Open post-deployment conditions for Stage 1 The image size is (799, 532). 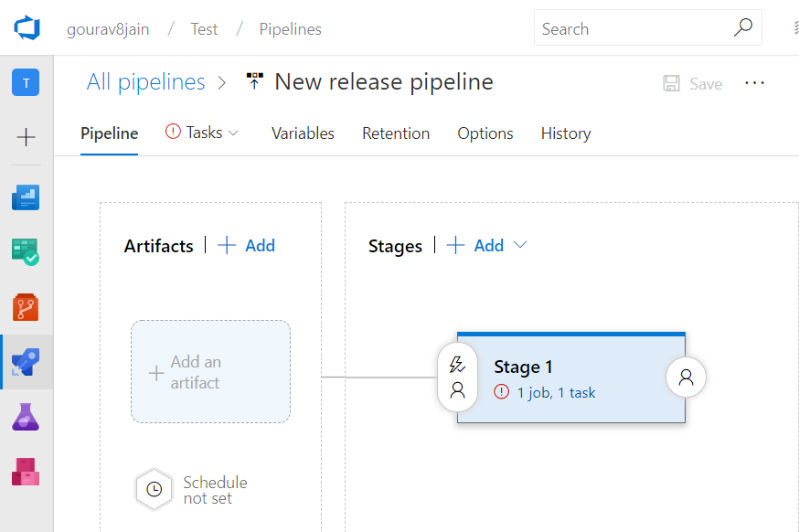(686, 377)
